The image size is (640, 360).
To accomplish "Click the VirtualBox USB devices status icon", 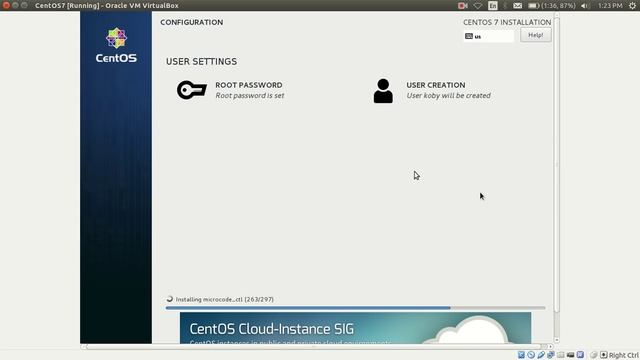I will point(541,355).
